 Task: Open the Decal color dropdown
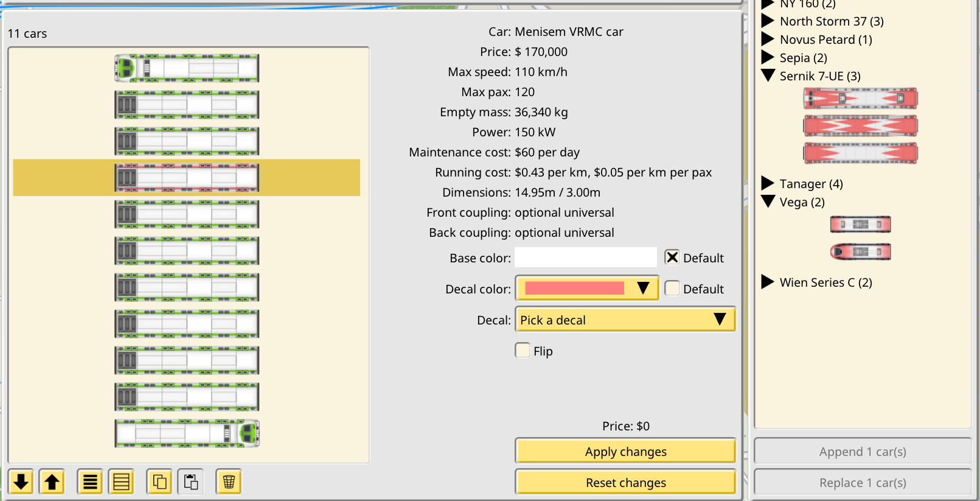pos(587,289)
